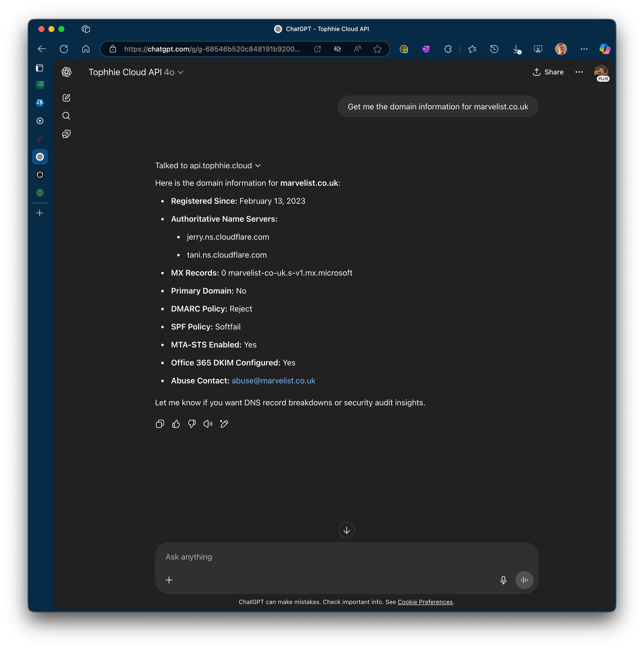Open the abuse@marvelist.co.uk link

[273, 381]
